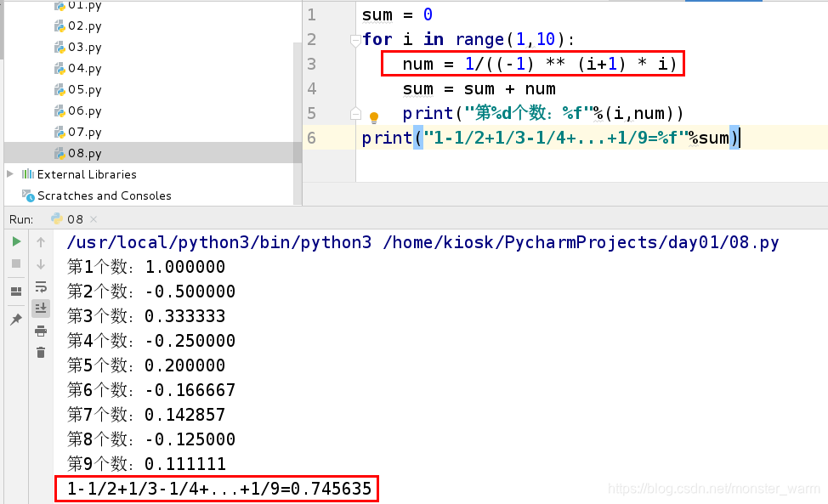This screenshot has width=828, height=504.
Task: Toggle soft-wrap in the Run console
Action: [x=41, y=286]
